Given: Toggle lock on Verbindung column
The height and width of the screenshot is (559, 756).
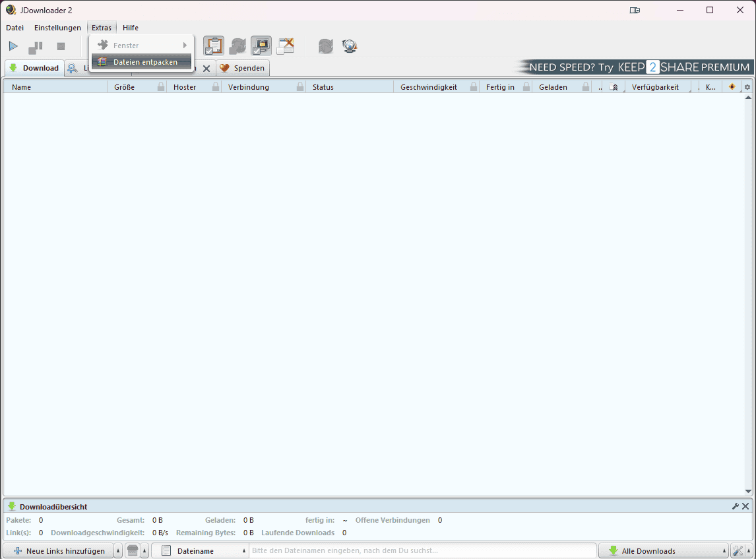Looking at the screenshot, I should point(300,87).
